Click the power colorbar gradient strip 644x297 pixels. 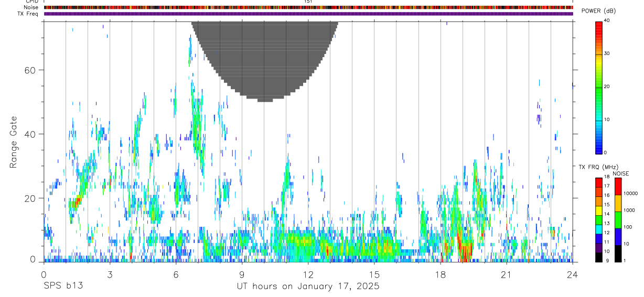(x=598, y=87)
